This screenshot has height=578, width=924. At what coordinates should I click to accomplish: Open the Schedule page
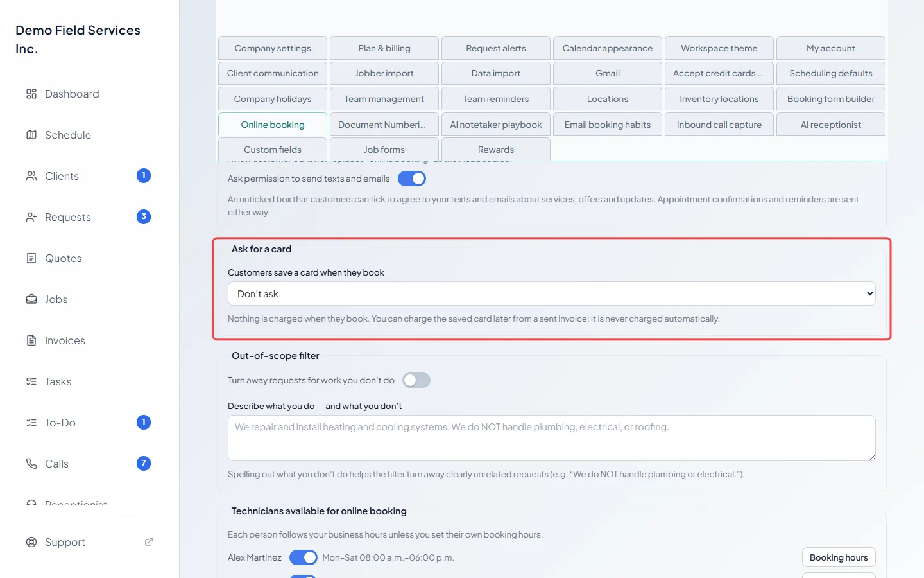(x=90, y=135)
